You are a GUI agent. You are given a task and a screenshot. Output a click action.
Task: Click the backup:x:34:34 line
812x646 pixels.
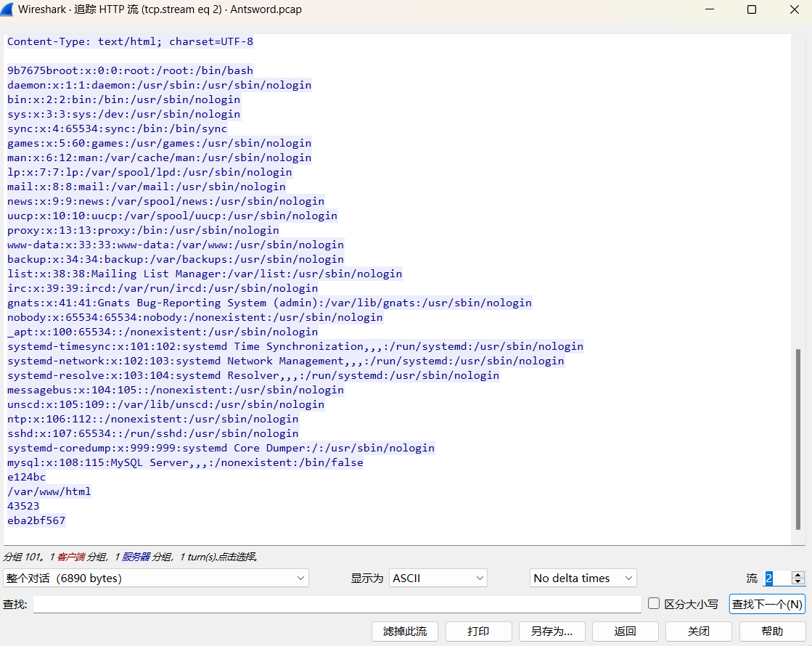176,259
